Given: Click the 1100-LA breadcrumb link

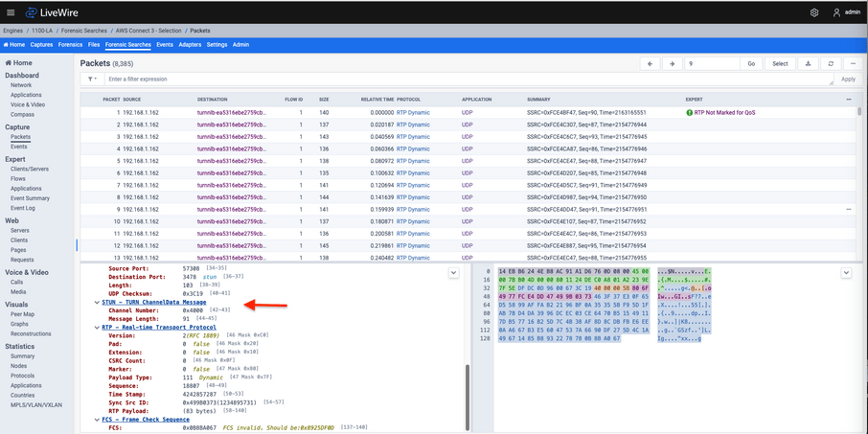Looking at the screenshot, I should (x=43, y=31).
